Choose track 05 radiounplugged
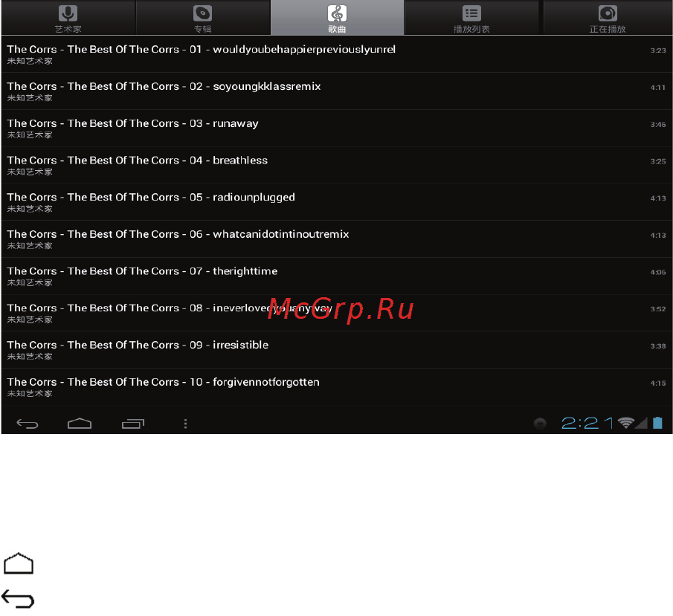This screenshot has width=673, height=616. [336, 201]
